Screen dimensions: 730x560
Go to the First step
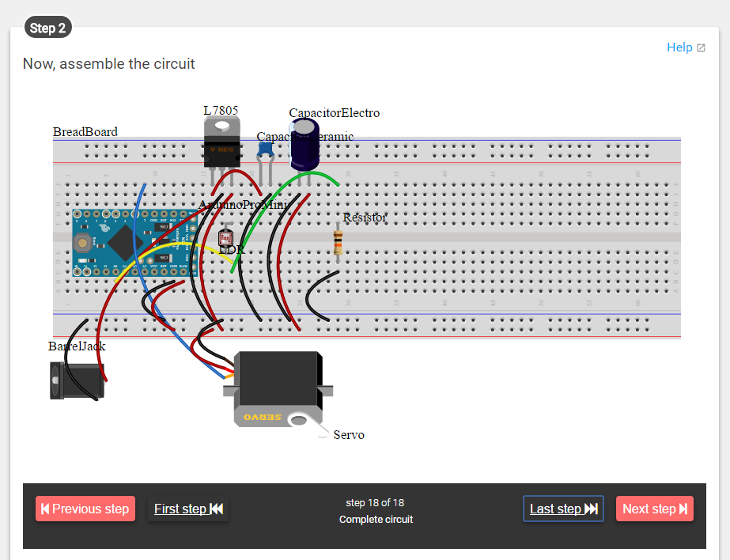tap(188, 509)
